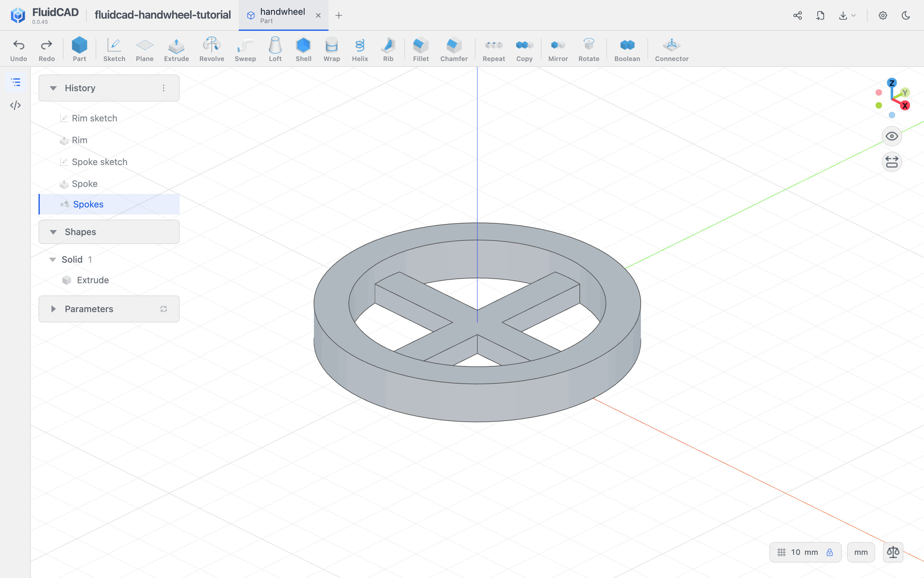Apply the Fillet tool
This screenshot has width=924, height=578.
[421, 49]
